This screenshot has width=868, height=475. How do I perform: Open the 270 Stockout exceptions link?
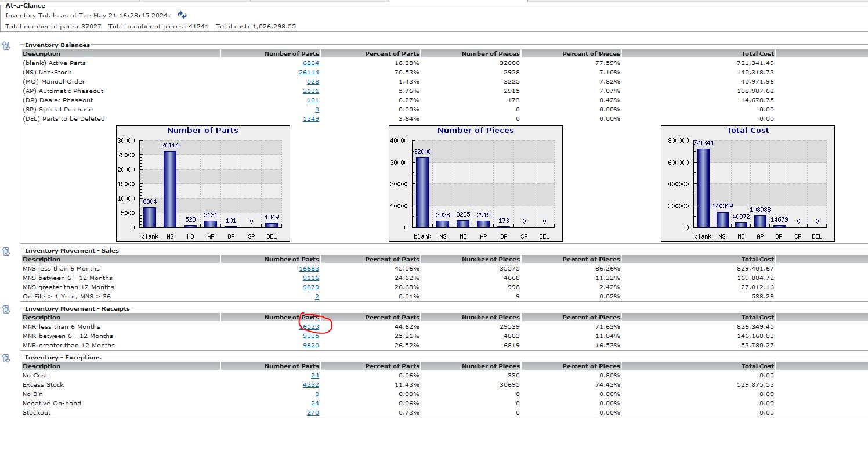point(312,412)
